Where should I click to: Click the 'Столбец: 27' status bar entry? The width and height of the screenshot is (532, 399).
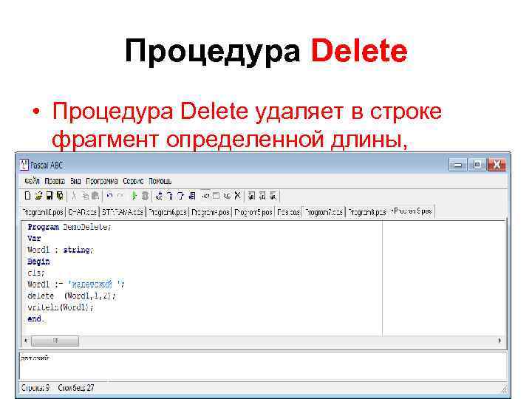point(76,387)
